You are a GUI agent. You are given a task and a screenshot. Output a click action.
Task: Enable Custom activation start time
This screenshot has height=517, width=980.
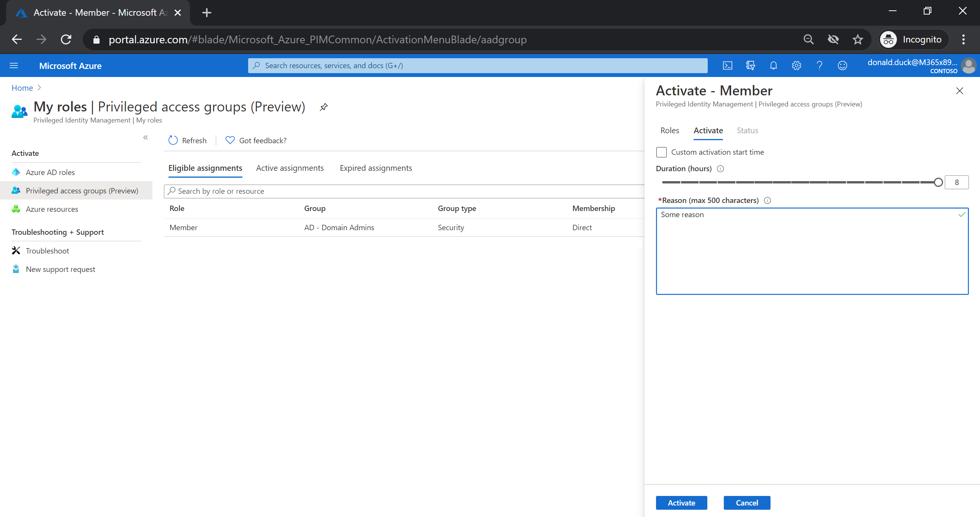(661, 152)
